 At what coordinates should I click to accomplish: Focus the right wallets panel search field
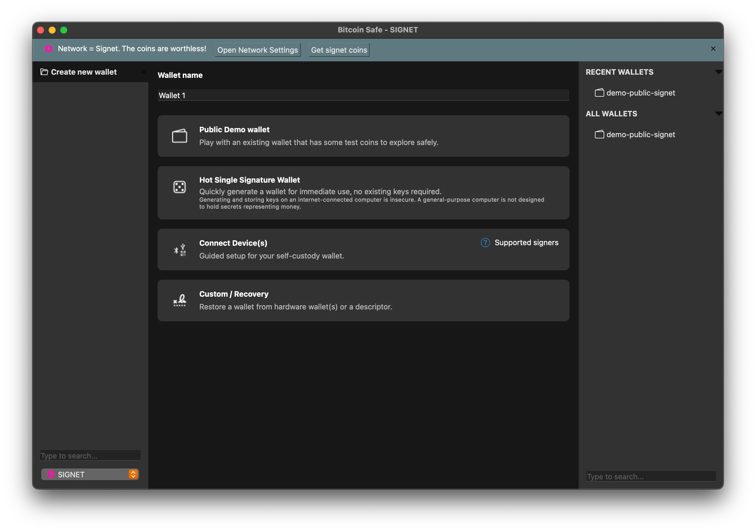[x=651, y=476]
